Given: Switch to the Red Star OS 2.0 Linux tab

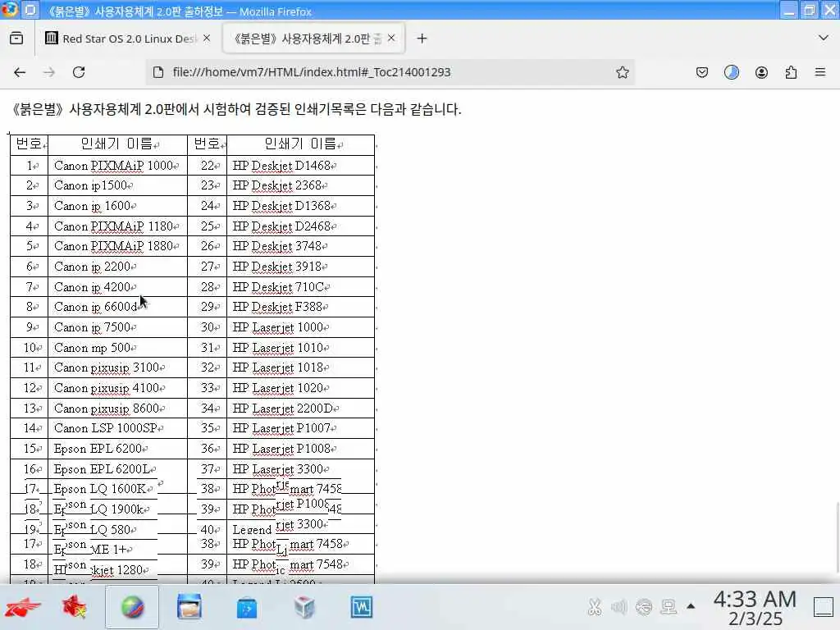Looking at the screenshot, I should point(127,38).
